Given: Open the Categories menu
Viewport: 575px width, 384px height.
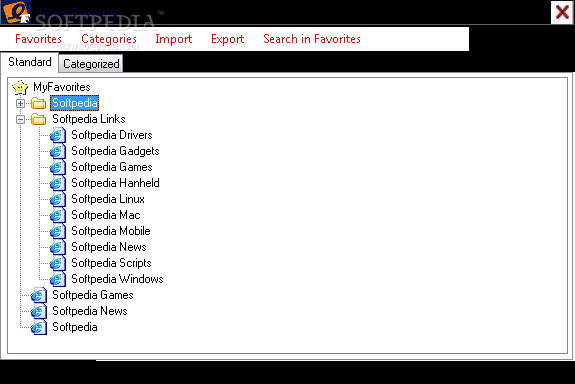Looking at the screenshot, I should click(109, 39).
